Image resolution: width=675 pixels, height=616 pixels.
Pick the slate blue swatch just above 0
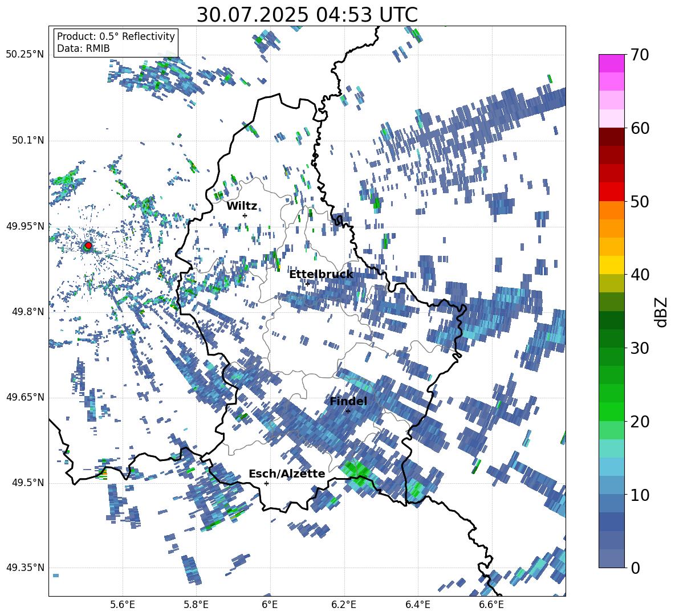(x=612, y=558)
